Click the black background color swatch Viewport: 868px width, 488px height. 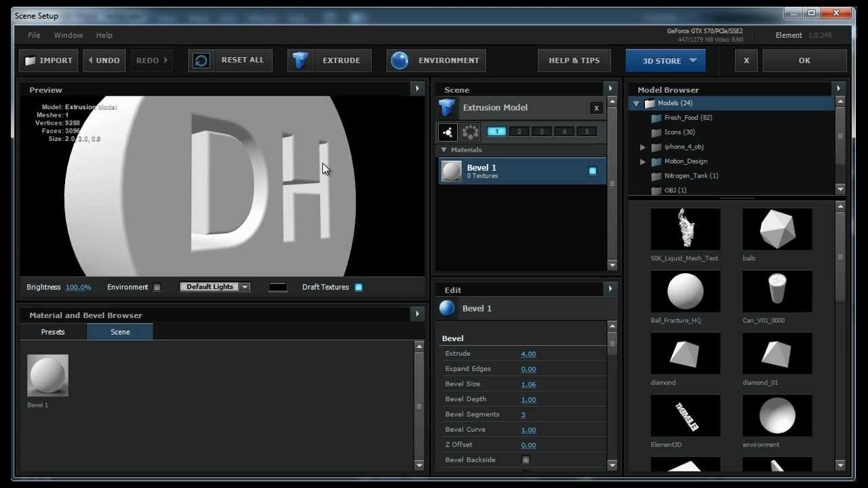pyautogui.click(x=278, y=287)
